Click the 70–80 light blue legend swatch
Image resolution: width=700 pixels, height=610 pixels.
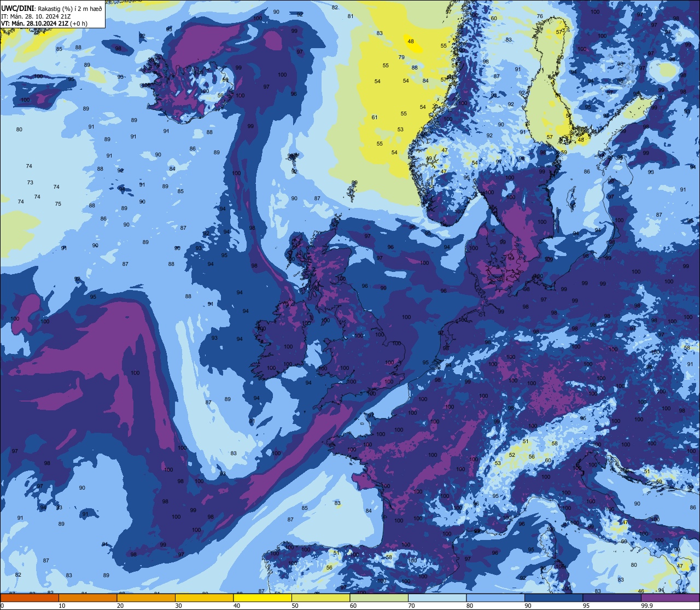coord(437,597)
